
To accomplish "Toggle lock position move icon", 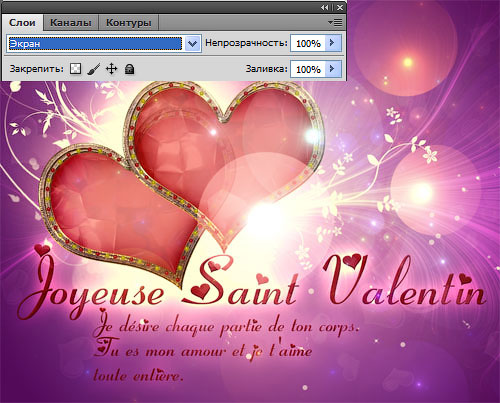I will 111,69.
